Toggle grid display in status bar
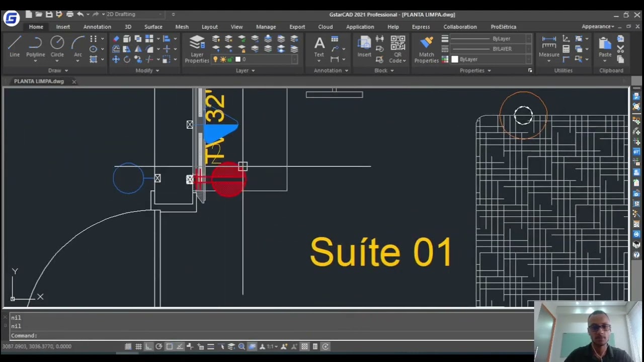 [138, 346]
